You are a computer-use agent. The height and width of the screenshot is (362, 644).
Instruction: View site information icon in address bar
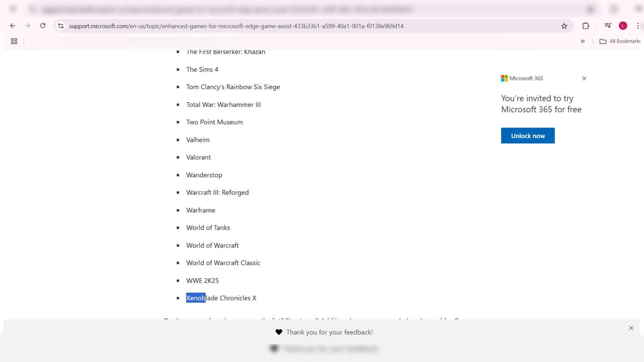point(61,26)
